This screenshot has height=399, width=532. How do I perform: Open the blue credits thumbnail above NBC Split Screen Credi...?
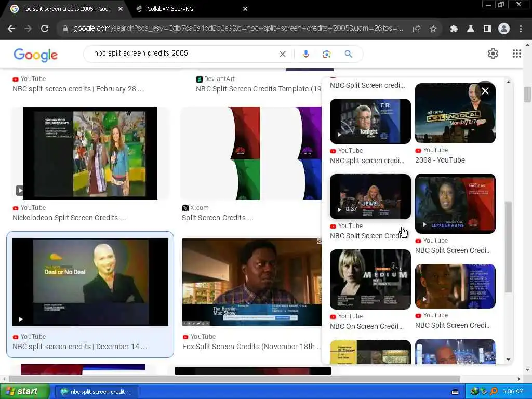click(x=455, y=286)
